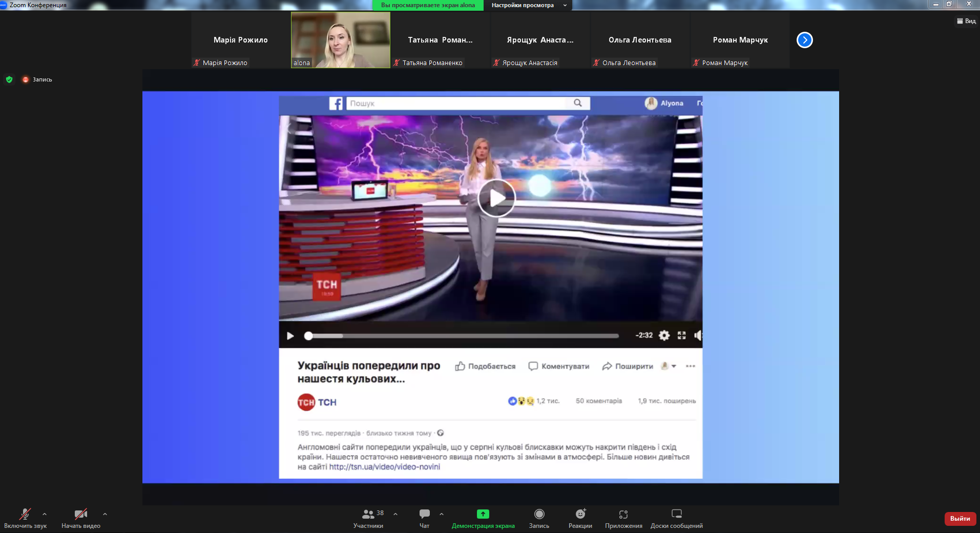The width and height of the screenshot is (980, 533).
Task: Open the Chat panel
Action: 424,514
